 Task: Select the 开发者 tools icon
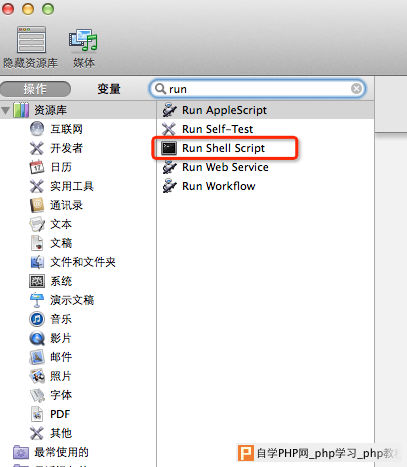coord(37,148)
